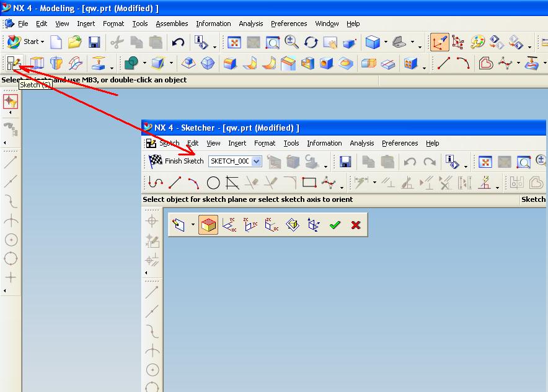
Task: Expand dropdown beside Inferred Dimensions in Sketcher
Action: coord(374,183)
